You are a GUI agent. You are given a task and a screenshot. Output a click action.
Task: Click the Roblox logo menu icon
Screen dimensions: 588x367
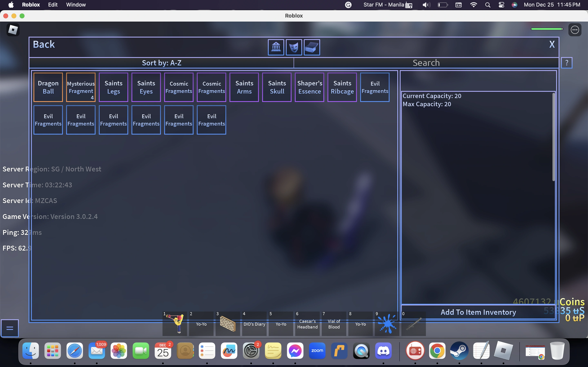click(x=13, y=30)
